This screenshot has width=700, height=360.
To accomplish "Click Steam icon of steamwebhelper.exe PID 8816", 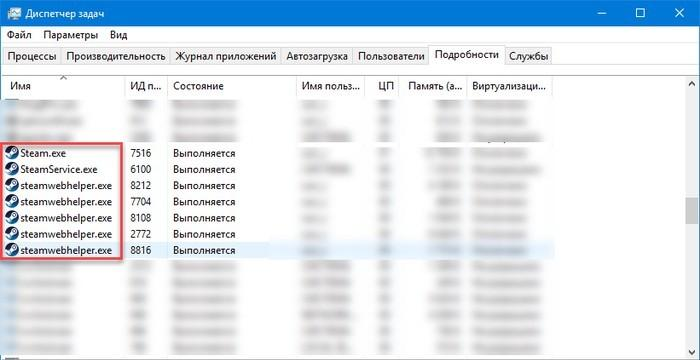I will 12,250.
